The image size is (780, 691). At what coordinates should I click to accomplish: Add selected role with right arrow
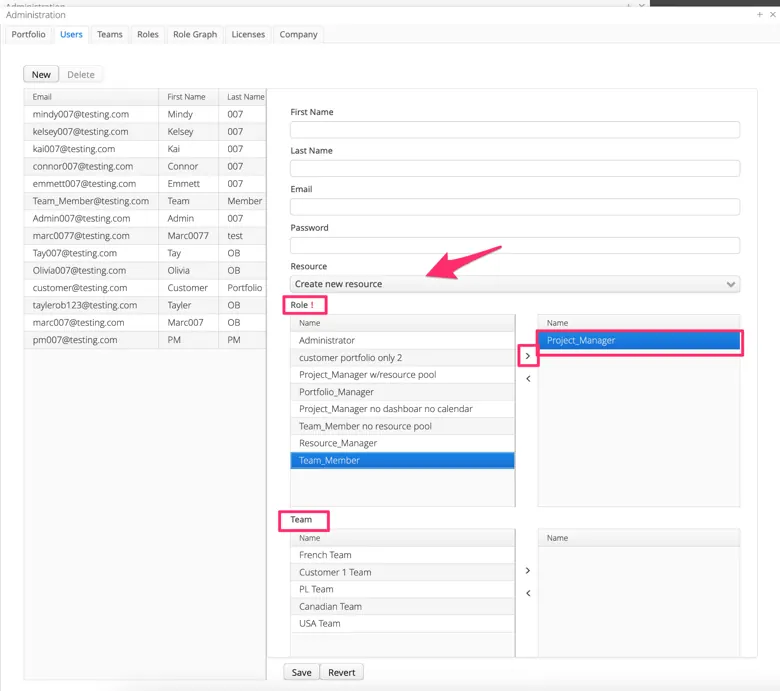(x=528, y=356)
